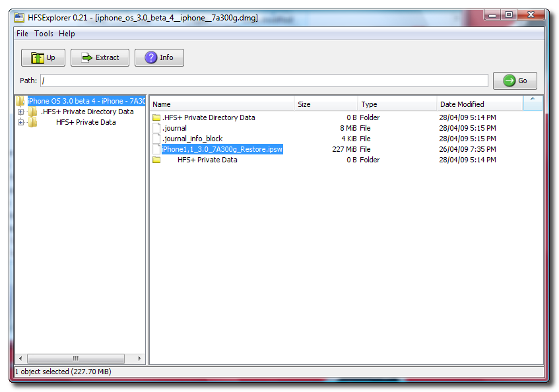Select HFS+ Private Data in tree

point(86,122)
